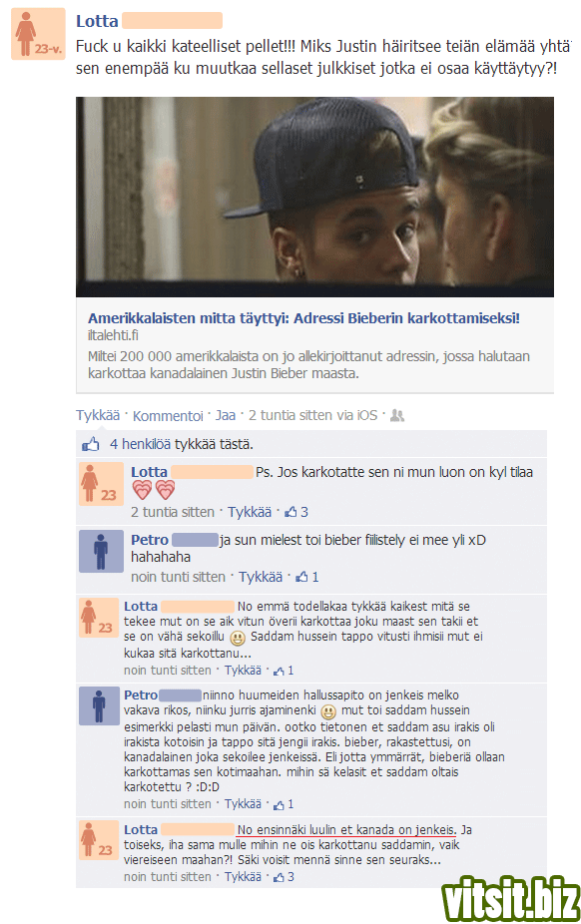Open the Bieber article headline link
The image size is (581, 924).
tap(303, 318)
